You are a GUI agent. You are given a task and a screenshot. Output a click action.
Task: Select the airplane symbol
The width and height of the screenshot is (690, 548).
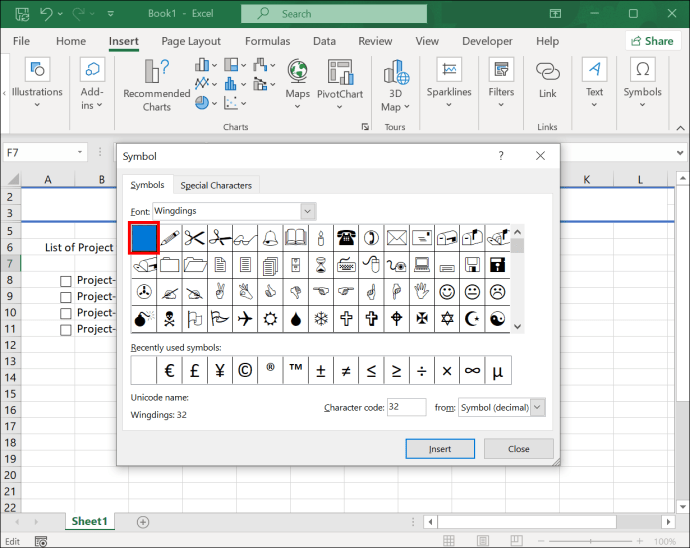(245, 319)
